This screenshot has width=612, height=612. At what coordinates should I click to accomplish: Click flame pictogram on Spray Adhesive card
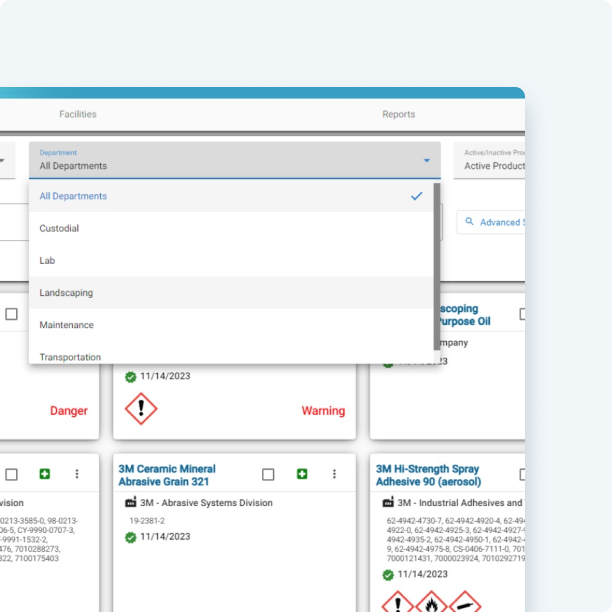click(x=431, y=602)
